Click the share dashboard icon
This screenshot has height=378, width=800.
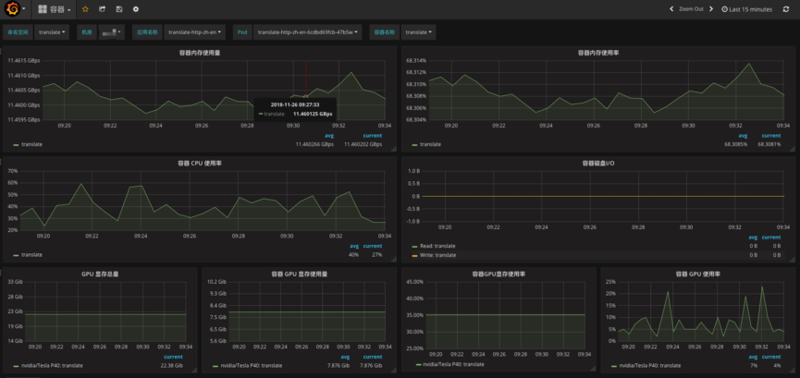click(x=102, y=9)
